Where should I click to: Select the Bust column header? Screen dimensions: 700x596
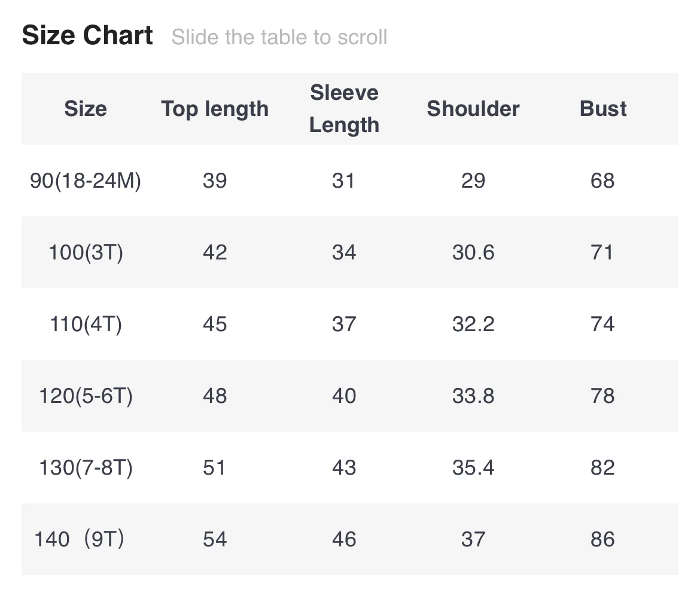(603, 109)
